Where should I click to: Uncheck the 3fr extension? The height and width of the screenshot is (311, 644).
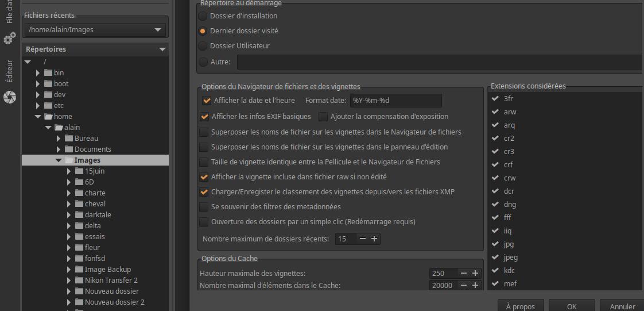point(495,98)
